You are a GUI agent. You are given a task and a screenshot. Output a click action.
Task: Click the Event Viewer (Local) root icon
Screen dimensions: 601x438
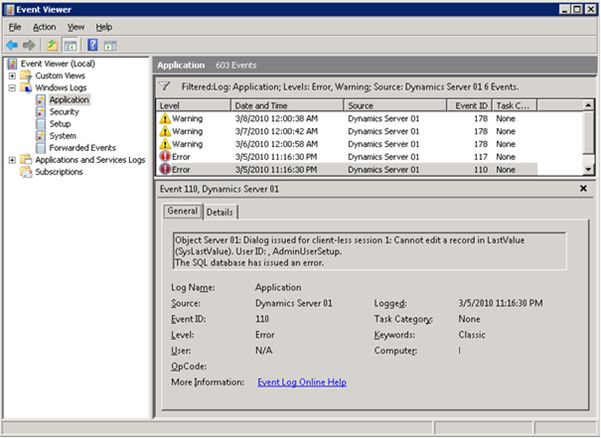[x=12, y=64]
